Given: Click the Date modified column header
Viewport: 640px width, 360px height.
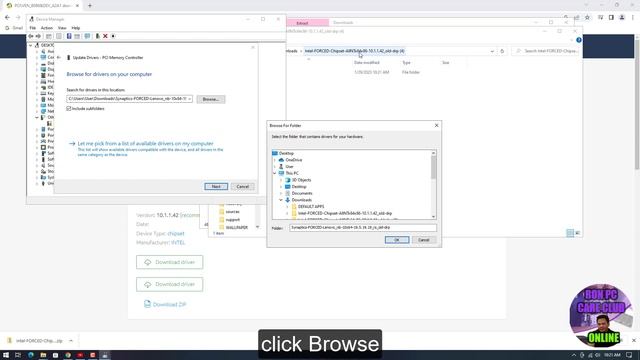Looking at the screenshot, I should [367, 62].
